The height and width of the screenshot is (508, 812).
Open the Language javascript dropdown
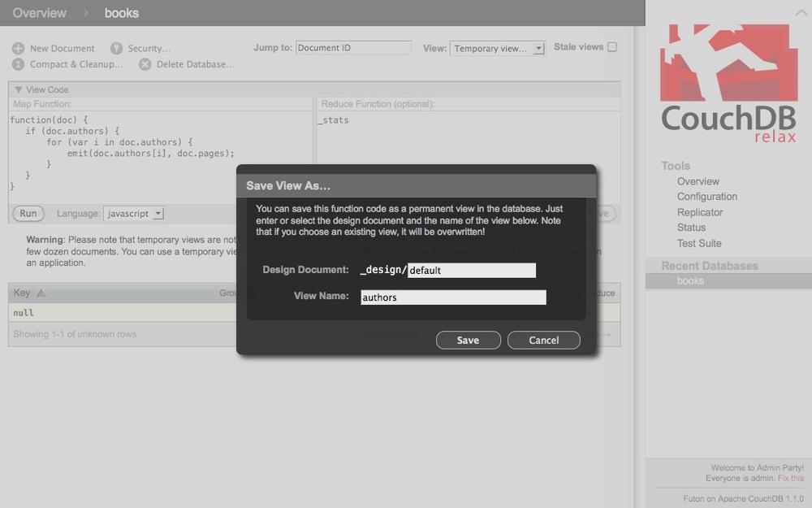(134, 214)
